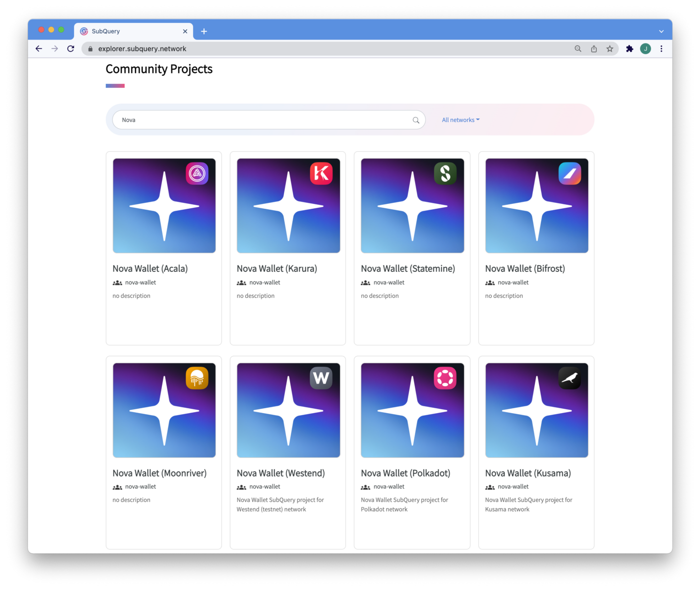Open the Nova Wallet (Moonriver) title link
Image resolution: width=700 pixels, height=590 pixels.
pos(159,473)
